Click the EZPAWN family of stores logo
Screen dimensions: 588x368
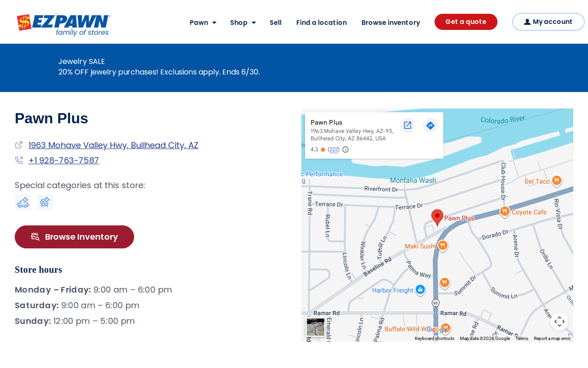(x=64, y=25)
